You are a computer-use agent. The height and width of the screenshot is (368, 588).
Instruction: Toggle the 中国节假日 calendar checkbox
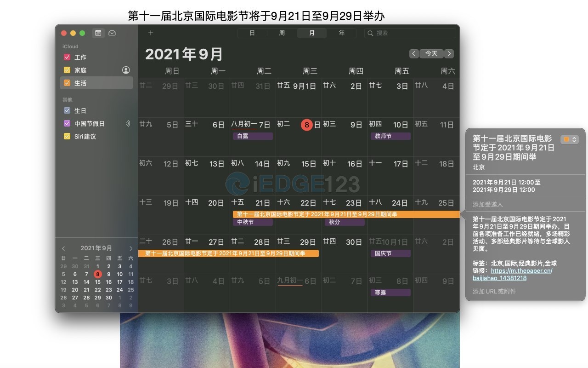click(x=67, y=123)
